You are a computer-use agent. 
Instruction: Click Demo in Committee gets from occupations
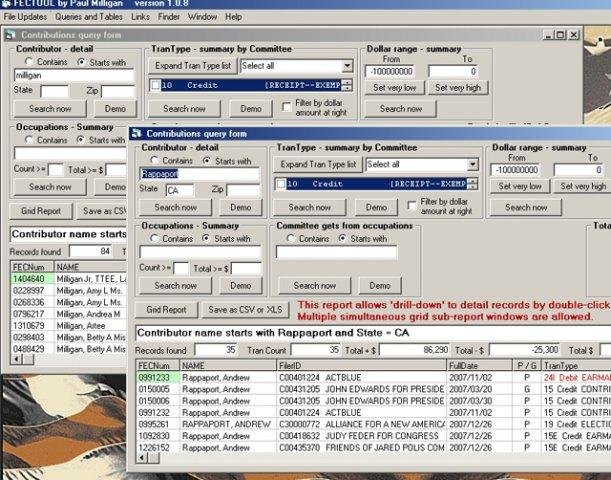(380, 286)
